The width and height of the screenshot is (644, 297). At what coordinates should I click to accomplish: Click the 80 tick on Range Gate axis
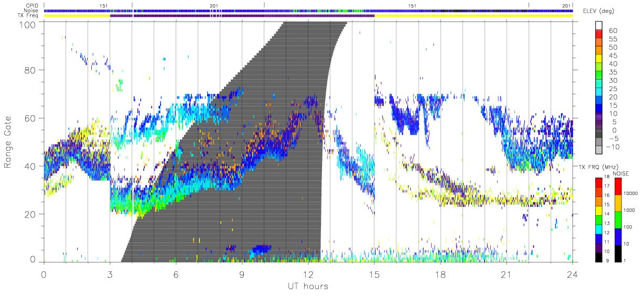(x=29, y=70)
